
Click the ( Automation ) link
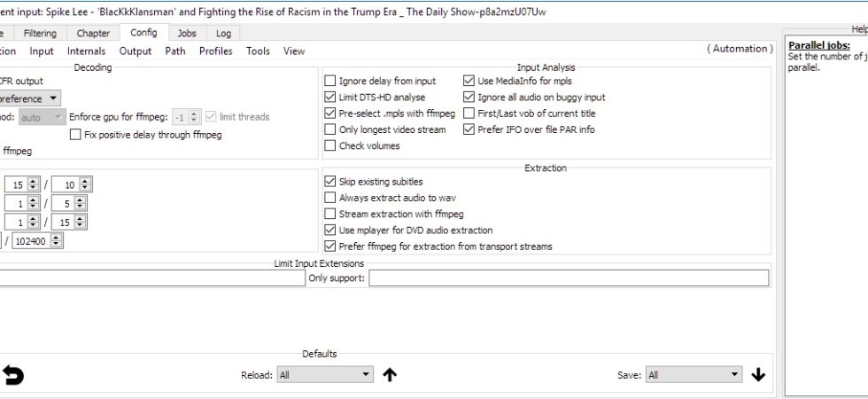(740, 49)
